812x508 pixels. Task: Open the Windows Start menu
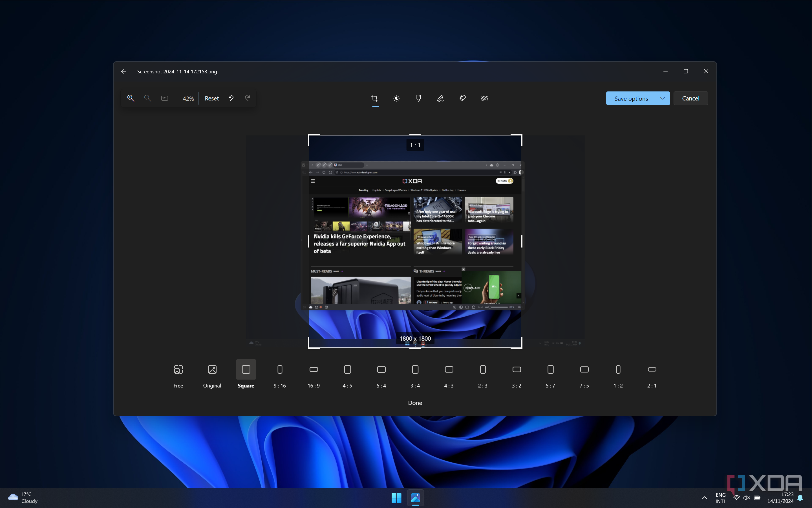tap(396, 498)
